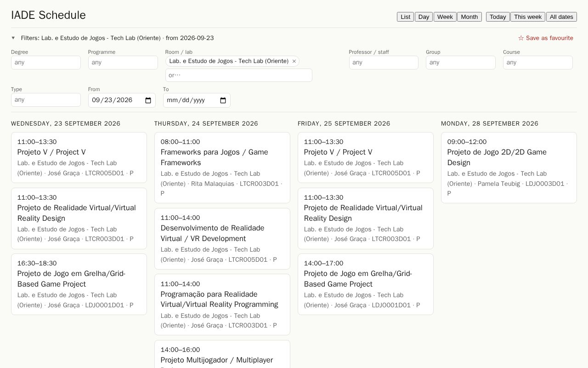The image size is (588, 368).
Task: Open Desenvolvimento de Realidade Virtual / VR Development card
Action: (222, 239)
